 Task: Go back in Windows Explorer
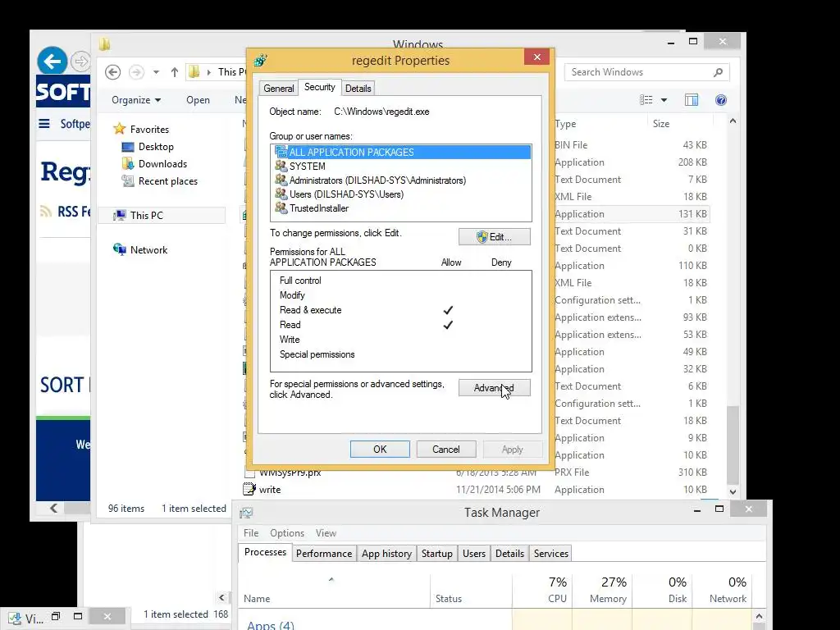pos(112,72)
